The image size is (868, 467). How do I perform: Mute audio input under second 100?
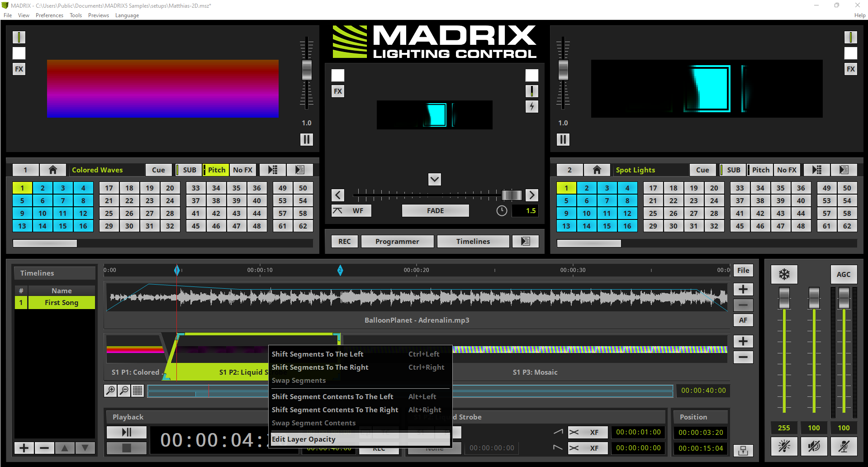pos(844,447)
